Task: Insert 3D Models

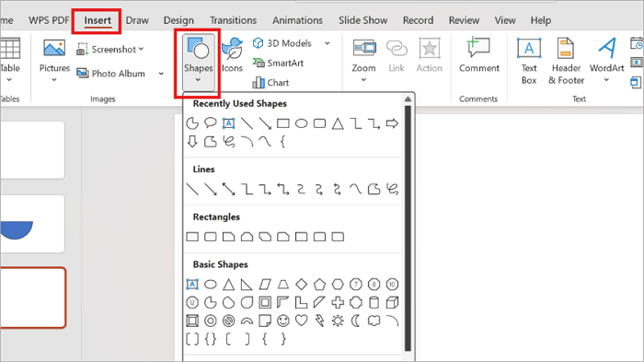Action: (x=282, y=43)
